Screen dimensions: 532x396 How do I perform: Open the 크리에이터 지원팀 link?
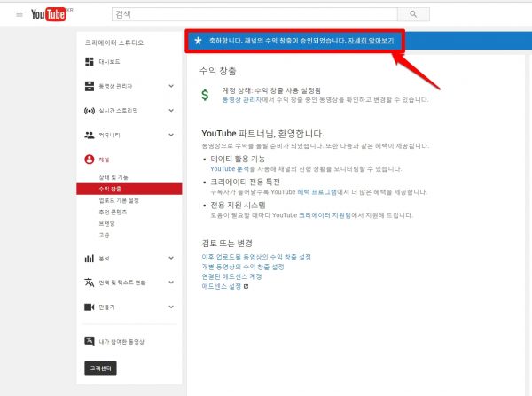pyautogui.click(x=325, y=215)
